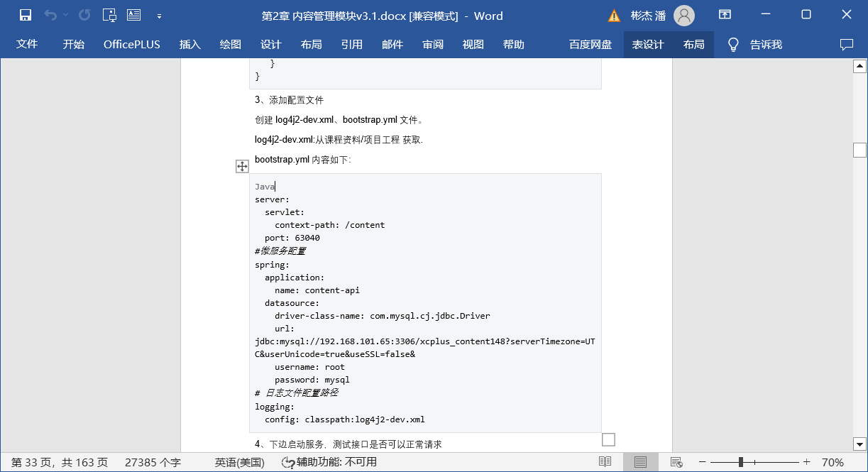Click the zoom slider handle
Viewport: 868px width, 472px height.
pos(741,462)
